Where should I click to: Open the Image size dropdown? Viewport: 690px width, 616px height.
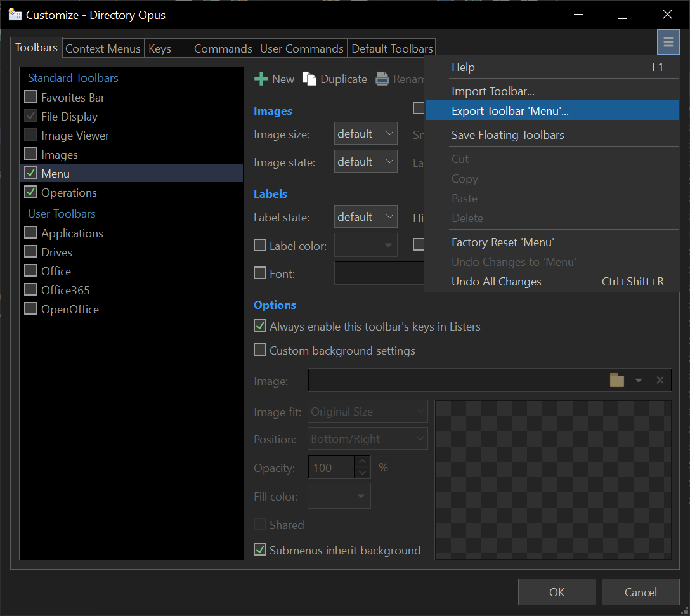366,133
